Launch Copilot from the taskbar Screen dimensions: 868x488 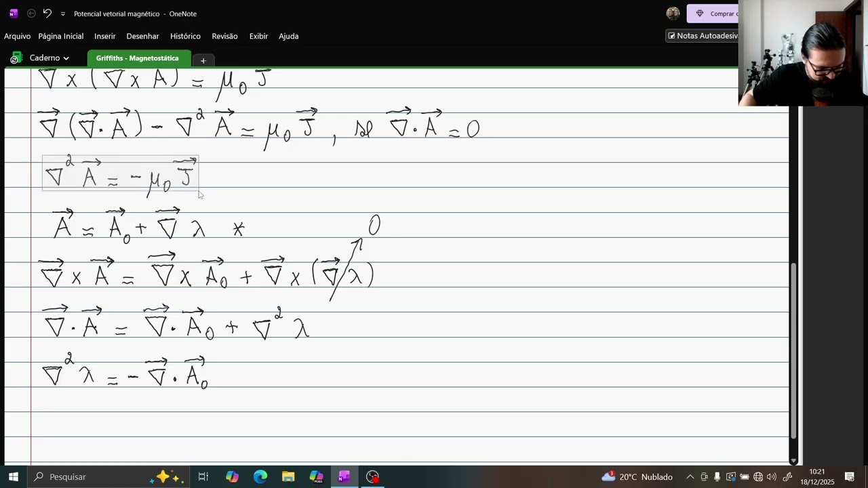[232, 476]
